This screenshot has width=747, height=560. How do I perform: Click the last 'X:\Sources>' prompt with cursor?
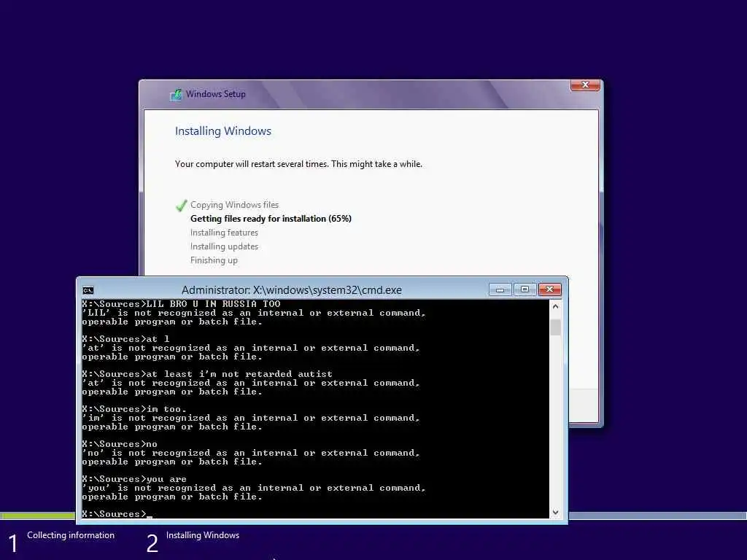pos(117,514)
